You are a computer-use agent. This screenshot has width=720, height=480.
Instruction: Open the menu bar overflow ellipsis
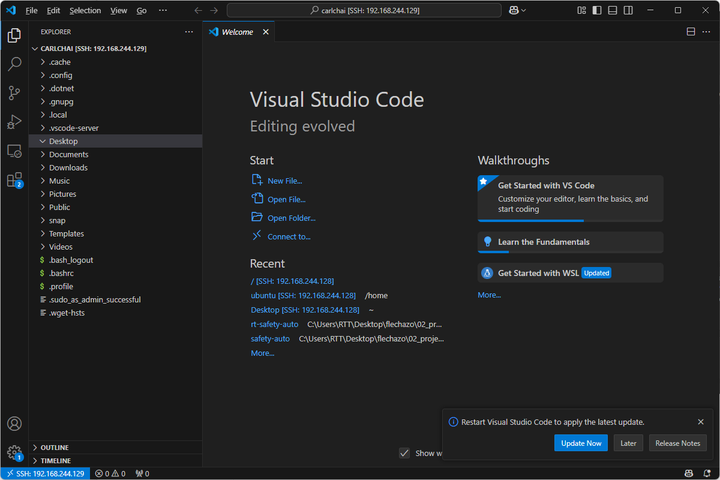tap(163, 10)
